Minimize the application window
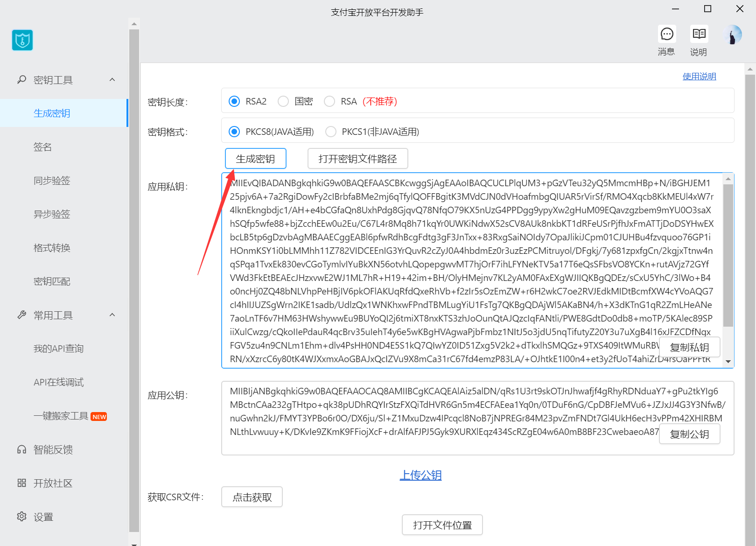Image resolution: width=756 pixels, height=546 pixels. coord(676,9)
